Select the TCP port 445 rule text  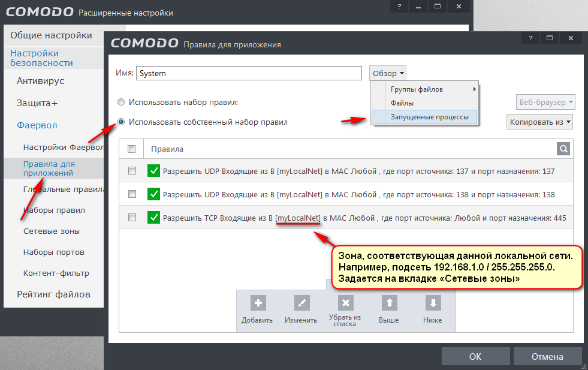pyautogui.click(x=364, y=218)
